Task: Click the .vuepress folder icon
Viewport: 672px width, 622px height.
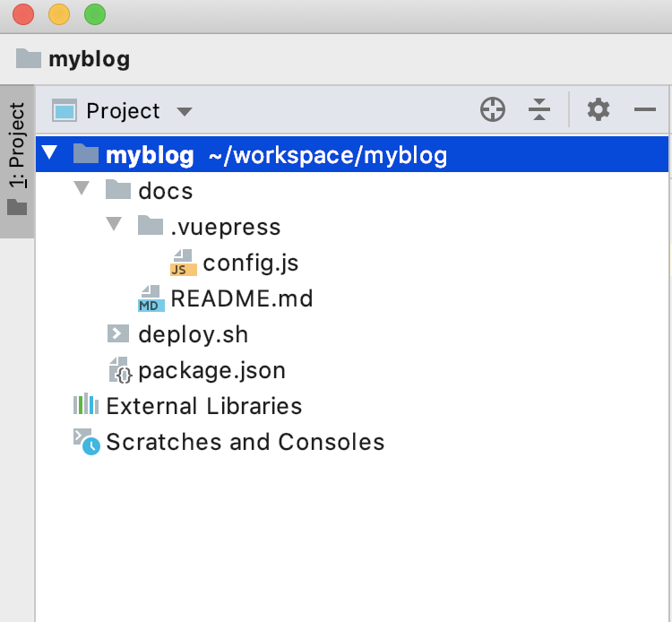Action: [x=151, y=225]
